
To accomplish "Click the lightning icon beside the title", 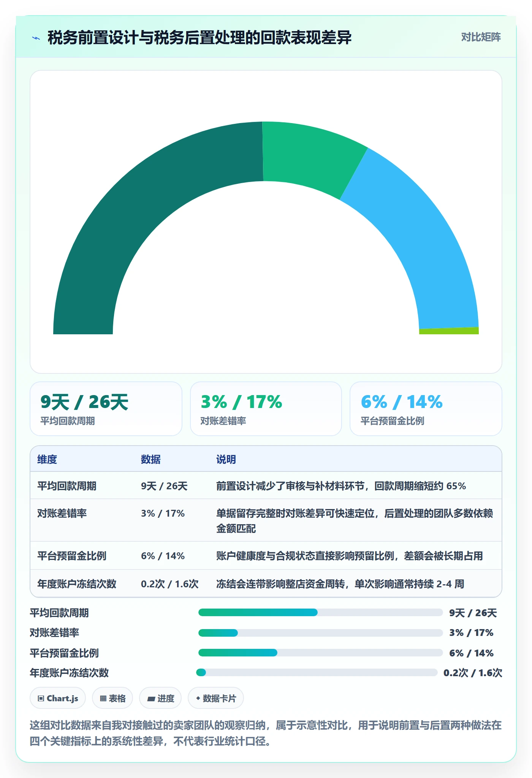I will [x=36, y=38].
